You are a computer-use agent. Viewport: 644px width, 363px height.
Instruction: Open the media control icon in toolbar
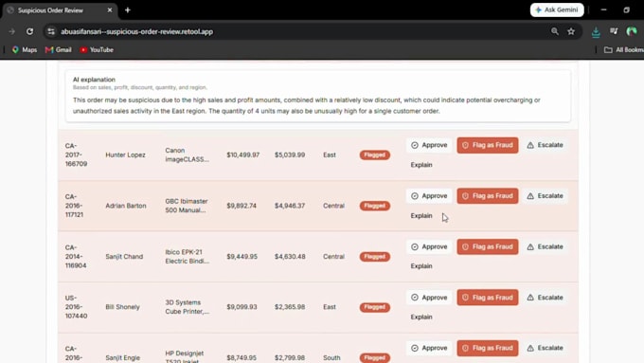614,31
